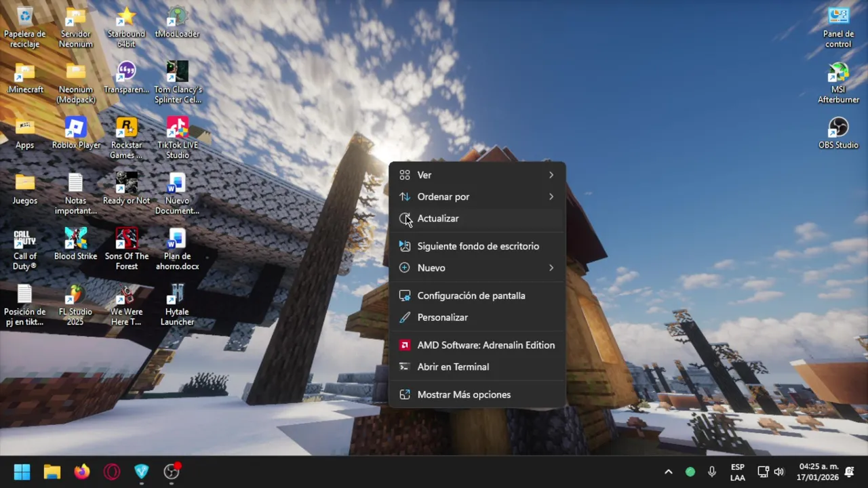Image resolution: width=868 pixels, height=488 pixels.
Task: Open the Papelera de reciclaje desktop icon
Action: [x=24, y=27]
